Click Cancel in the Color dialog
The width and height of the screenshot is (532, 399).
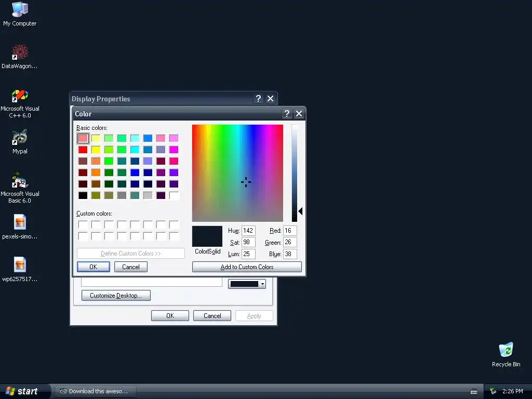[130, 267]
